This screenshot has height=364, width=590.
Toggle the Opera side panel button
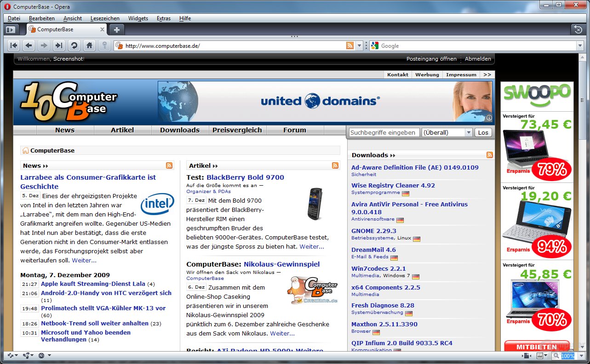10,29
